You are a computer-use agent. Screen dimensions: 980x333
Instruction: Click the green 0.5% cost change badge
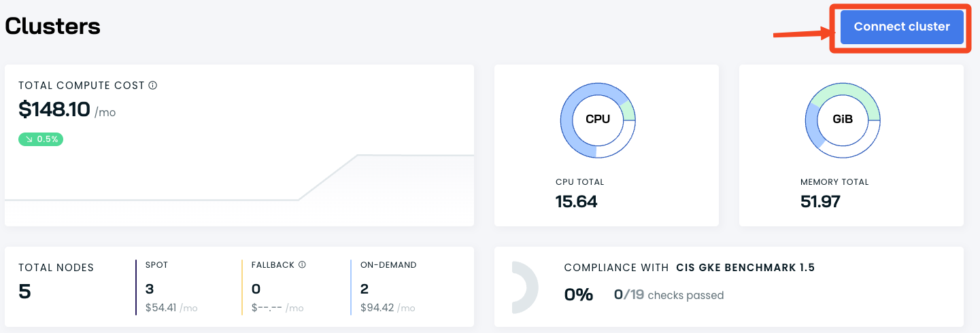point(41,139)
